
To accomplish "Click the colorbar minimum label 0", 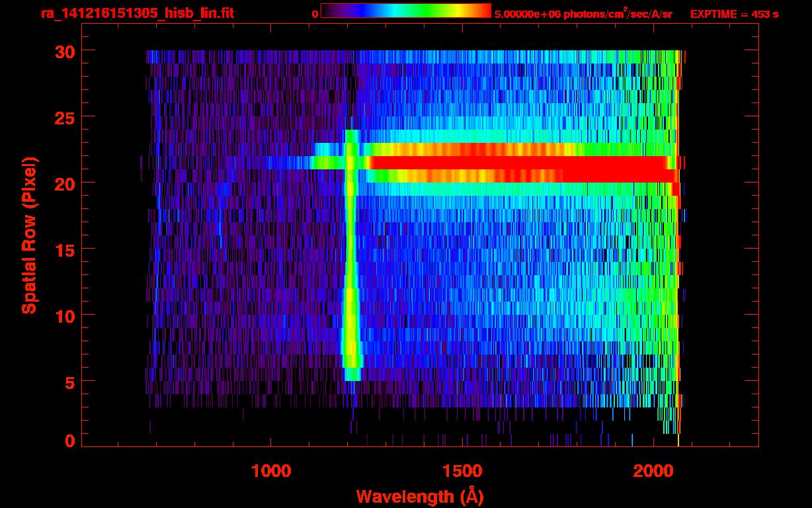I will tap(315, 14).
